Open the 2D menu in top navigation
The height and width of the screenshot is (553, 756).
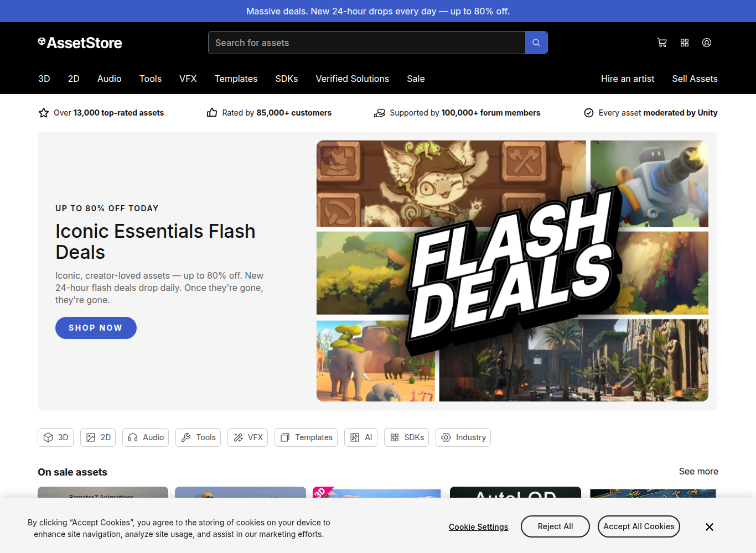tap(74, 79)
